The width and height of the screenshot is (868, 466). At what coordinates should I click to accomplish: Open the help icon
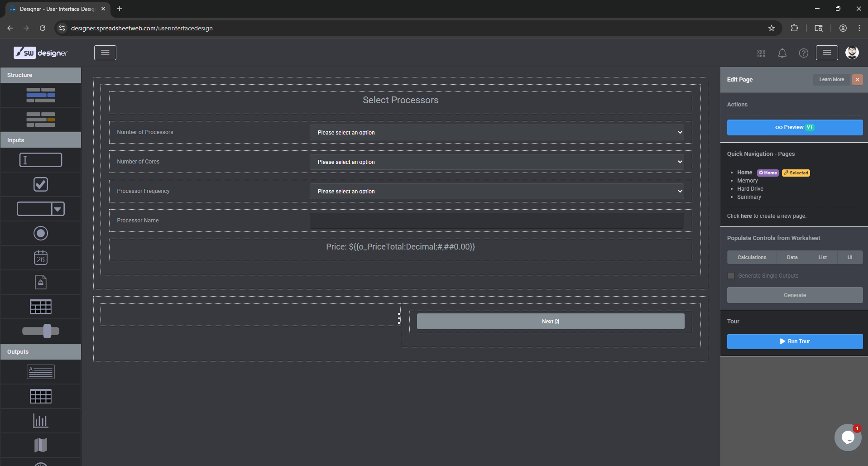(x=804, y=53)
